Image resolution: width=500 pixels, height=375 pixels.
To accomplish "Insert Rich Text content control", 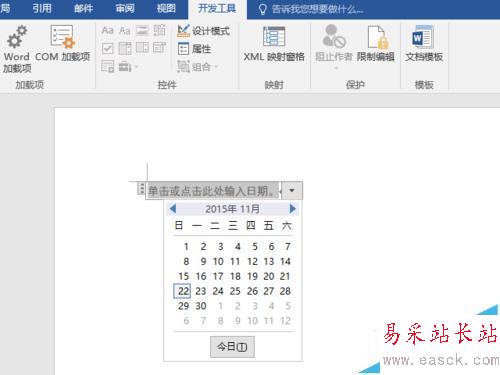I will tap(107, 31).
